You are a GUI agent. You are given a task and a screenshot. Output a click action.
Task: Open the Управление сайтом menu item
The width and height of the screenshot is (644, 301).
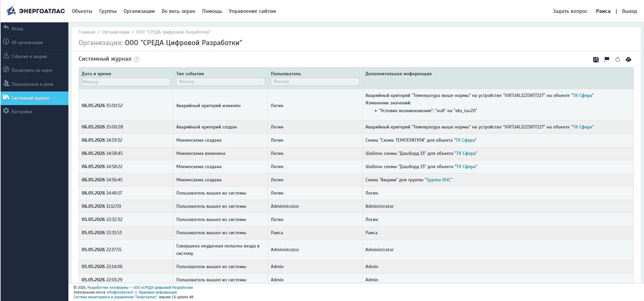click(252, 11)
